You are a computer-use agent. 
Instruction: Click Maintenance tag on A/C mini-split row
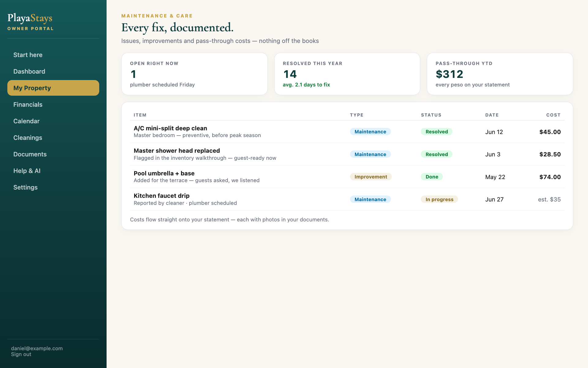pos(370,132)
